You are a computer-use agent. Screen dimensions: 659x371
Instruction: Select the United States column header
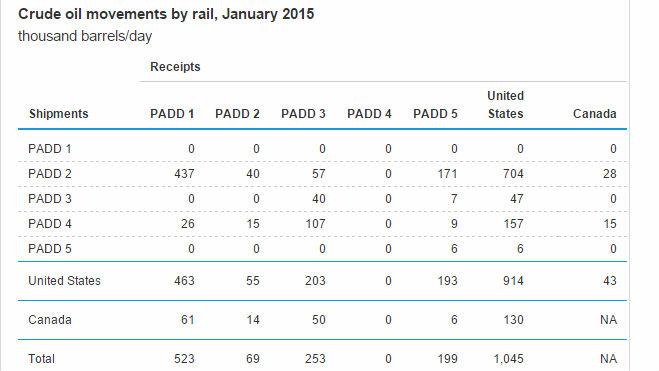click(x=506, y=105)
